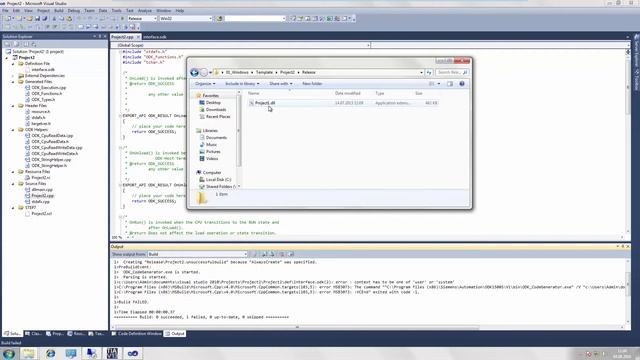Click the Desktop icon in Favorites
Screen dimensions: 640x360
tap(202, 102)
